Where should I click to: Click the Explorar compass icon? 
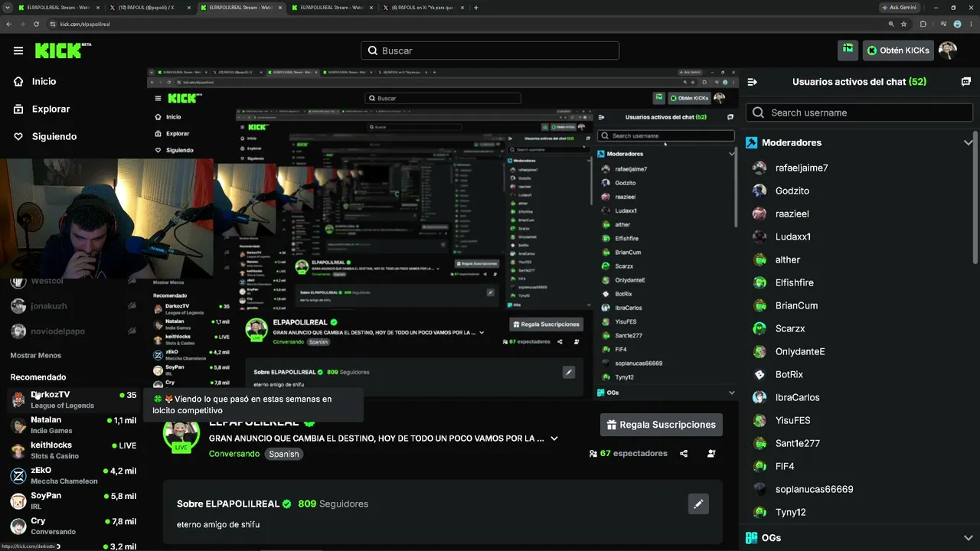pyautogui.click(x=18, y=109)
